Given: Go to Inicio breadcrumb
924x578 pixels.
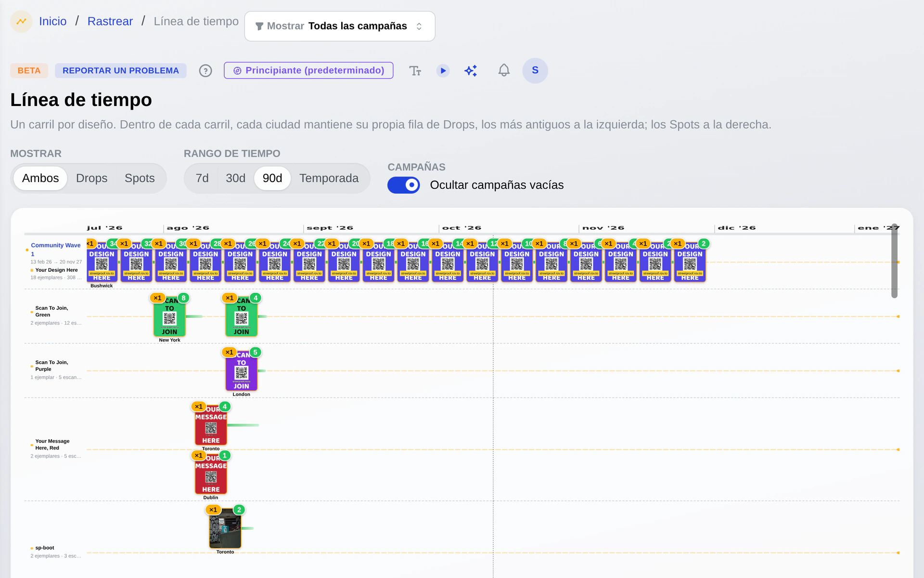Looking at the screenshot, I should click(x=53, y=21).
